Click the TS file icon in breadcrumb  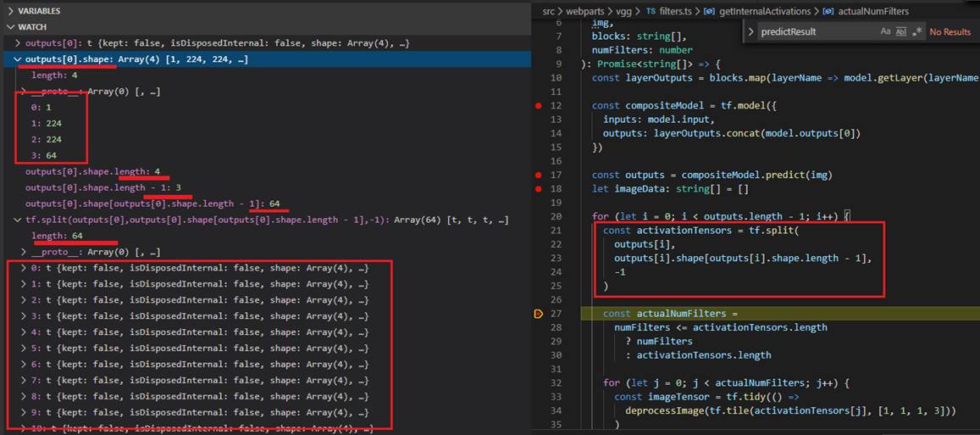651,11
